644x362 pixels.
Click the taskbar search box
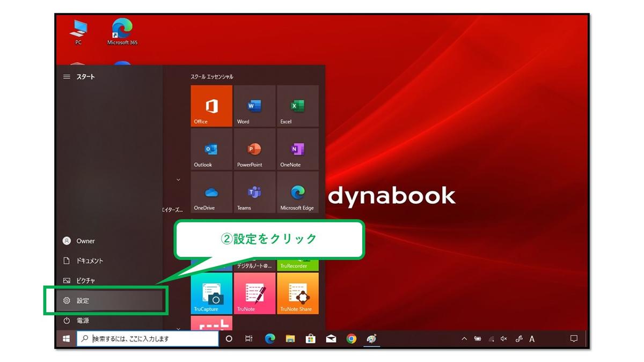(x=148, y=339)
